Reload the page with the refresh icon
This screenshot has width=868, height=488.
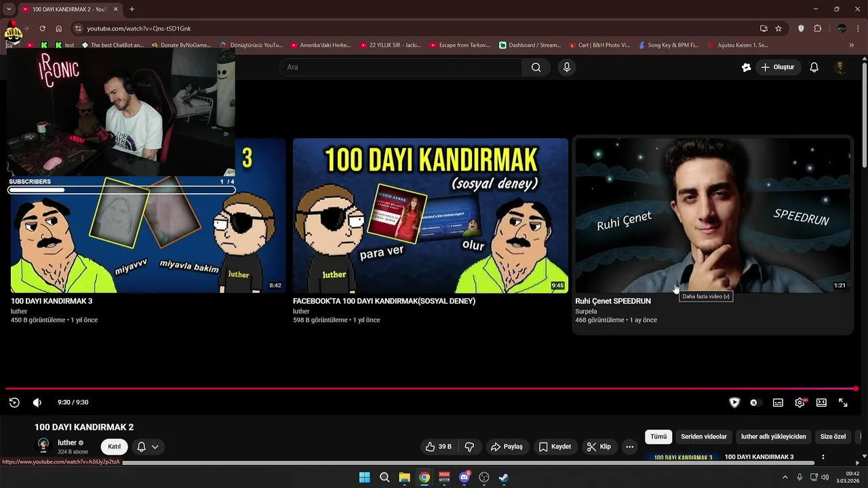point(42,28)
